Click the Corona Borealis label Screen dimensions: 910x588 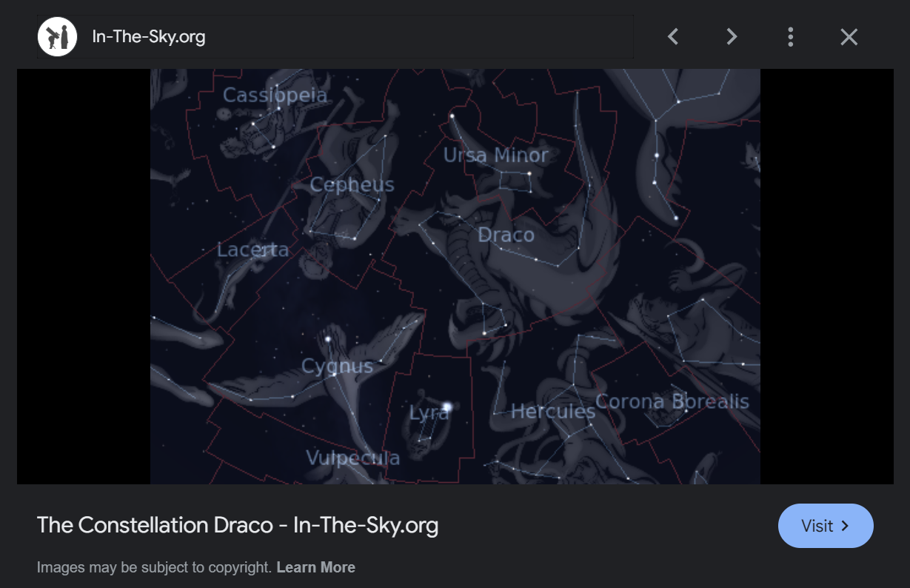point(672,401)
